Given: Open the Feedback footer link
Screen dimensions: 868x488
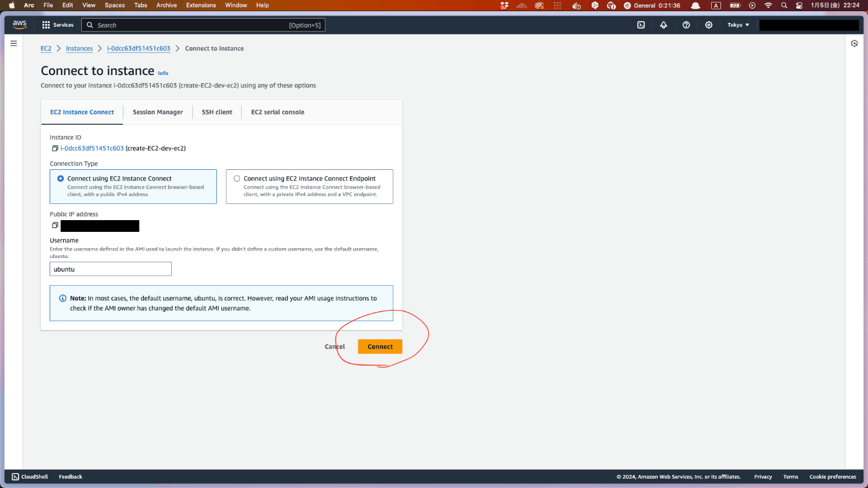Looking at the screenshot, I should (x=71, y=477).
